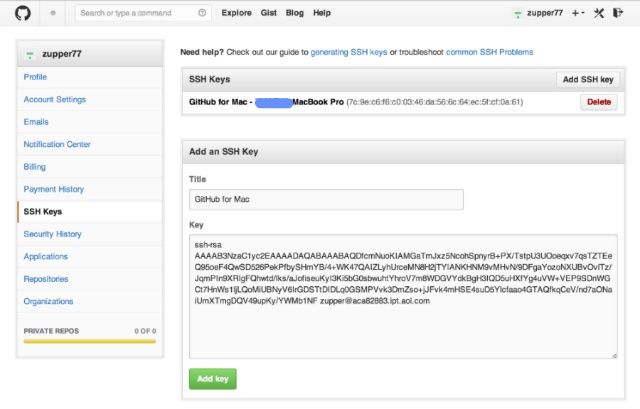The height and width of the screenshot is (409, 640).
Task: Click the notifications dot indicator
Action: pyautogui.click(x=53, y=13)
